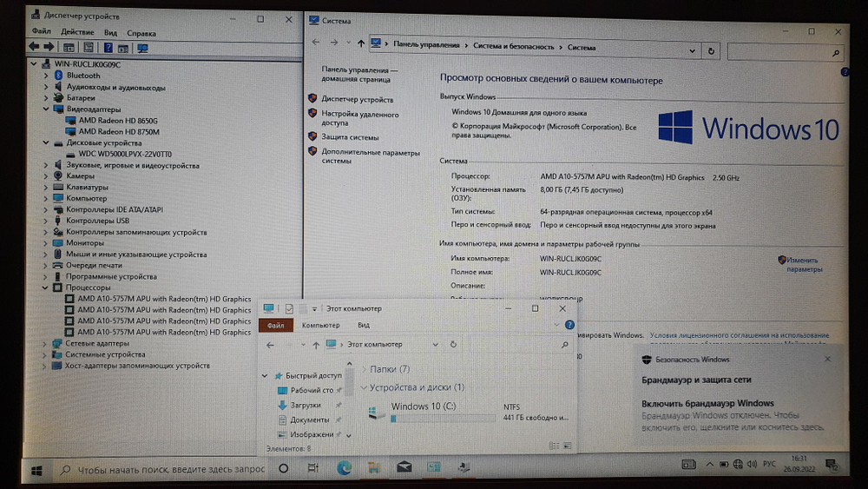Click Back arrow in System window
Viewport: 868px width, 489px height.
[x=316, y=42]
